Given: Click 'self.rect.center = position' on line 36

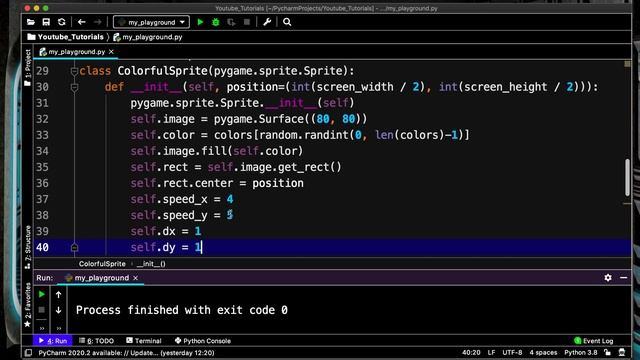Looking at the screenshot, I should click(217, 183).
